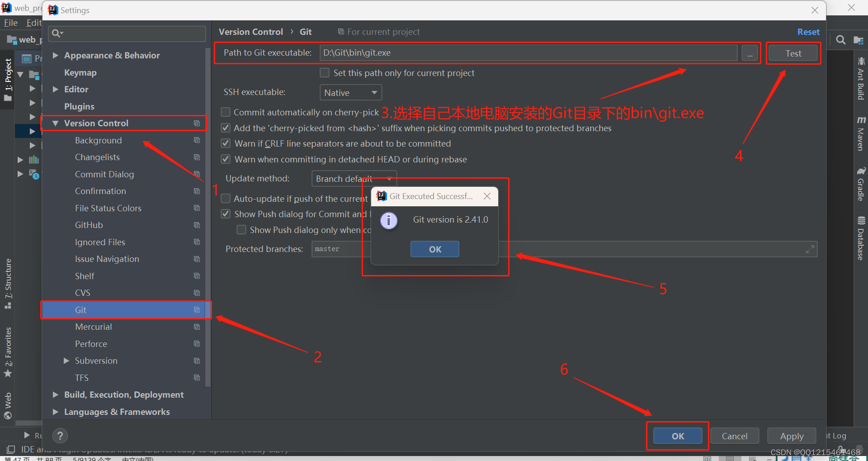Click the Test button for Git executable
868x461 pixels.
(x=793, y=53)
